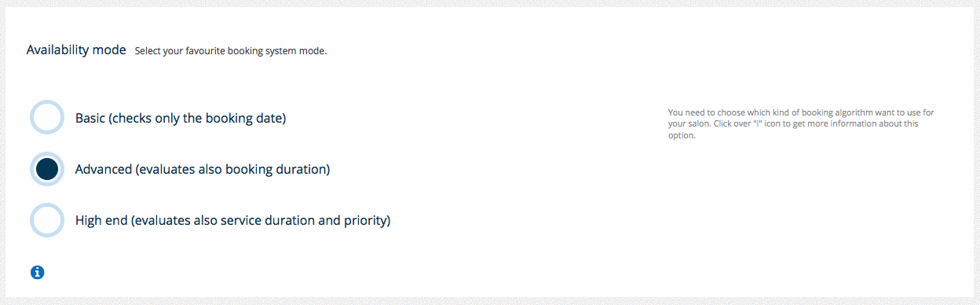Select the High end radio button

coord(46,220)
